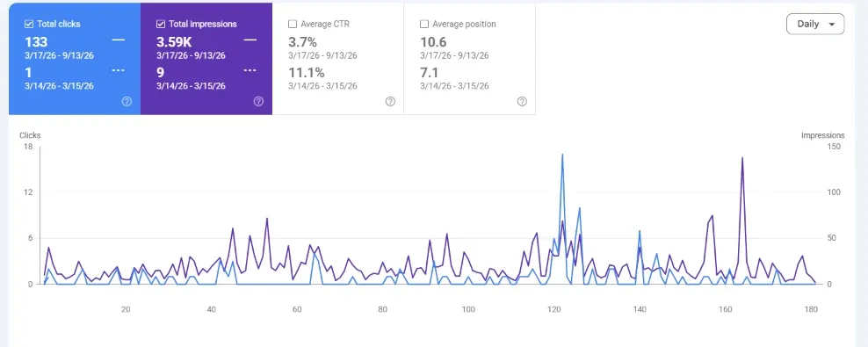Uncheck the Total clicks checkbox
868x347 pixels.
pyautogui.click(x=29, y=25)
